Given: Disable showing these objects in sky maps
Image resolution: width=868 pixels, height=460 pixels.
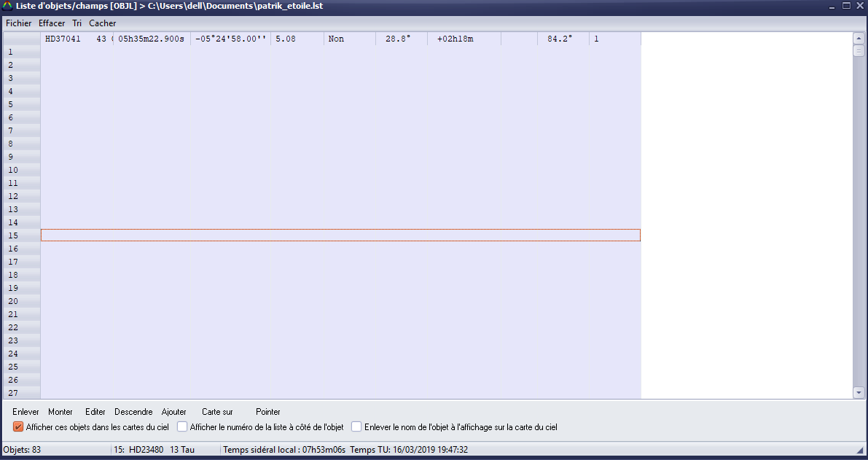Looking at the screenshot, I should coord(18,427).
